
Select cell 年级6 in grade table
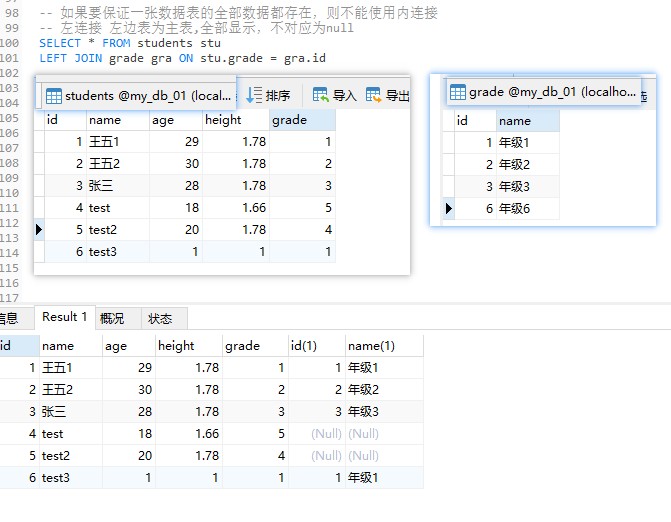point(528,209)
